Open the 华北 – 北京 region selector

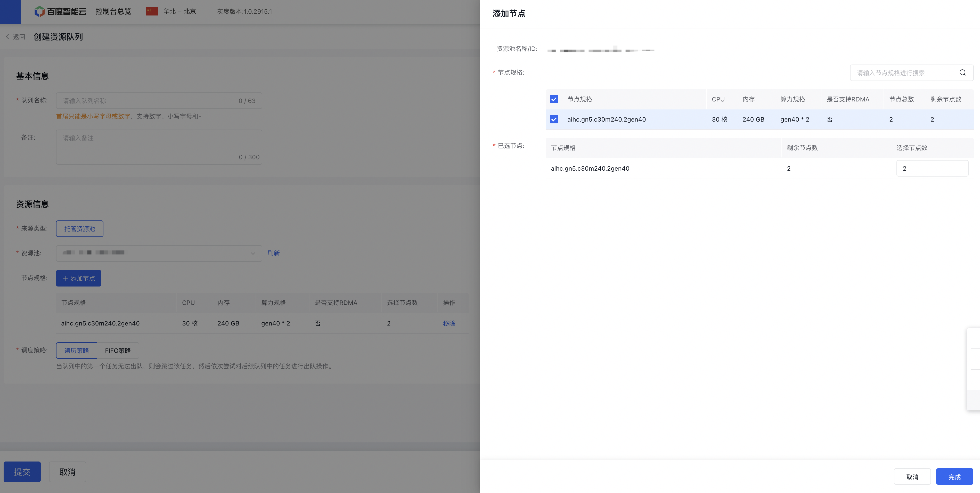point(179,11)
